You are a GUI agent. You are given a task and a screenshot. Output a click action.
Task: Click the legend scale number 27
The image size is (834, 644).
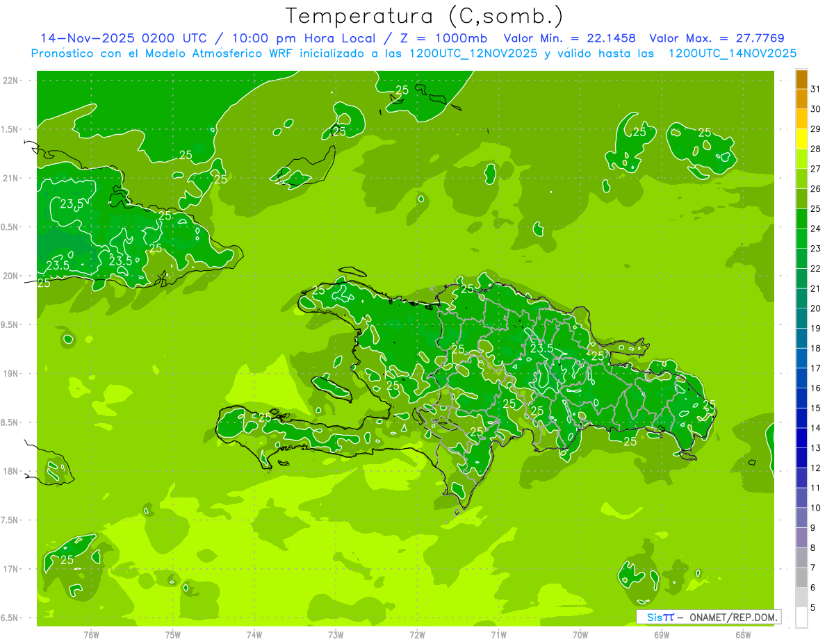point(816,169)
